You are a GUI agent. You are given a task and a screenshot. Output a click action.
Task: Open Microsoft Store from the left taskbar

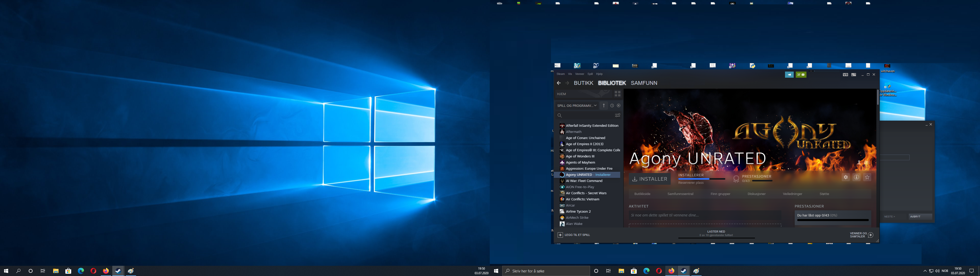68,271
